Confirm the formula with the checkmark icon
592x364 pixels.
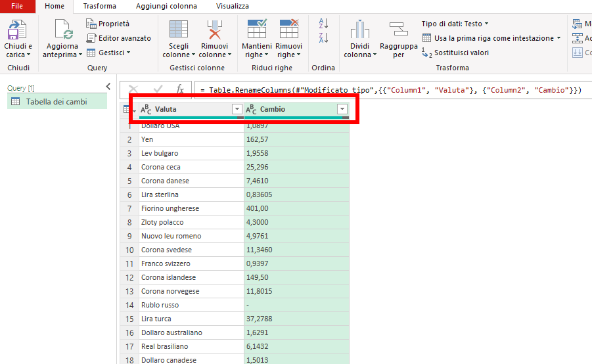pyautogui.click(x=158, y=89)
